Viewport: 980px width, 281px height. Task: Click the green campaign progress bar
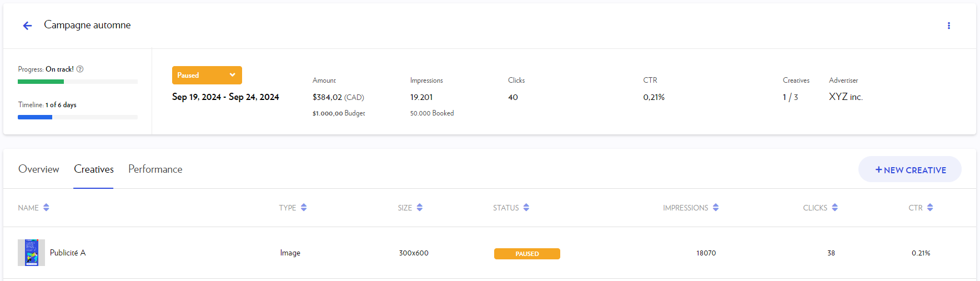coord(41,82)
